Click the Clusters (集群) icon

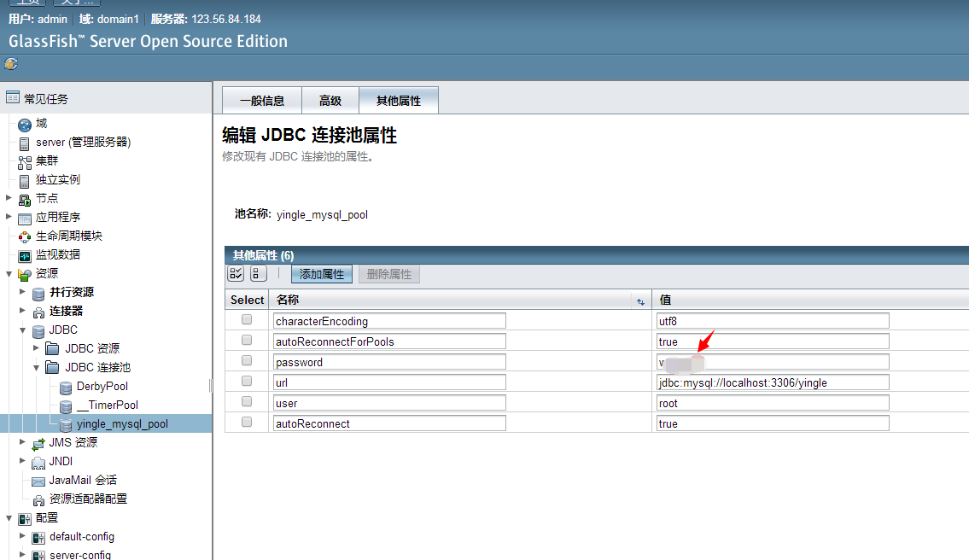pos(25,162)
